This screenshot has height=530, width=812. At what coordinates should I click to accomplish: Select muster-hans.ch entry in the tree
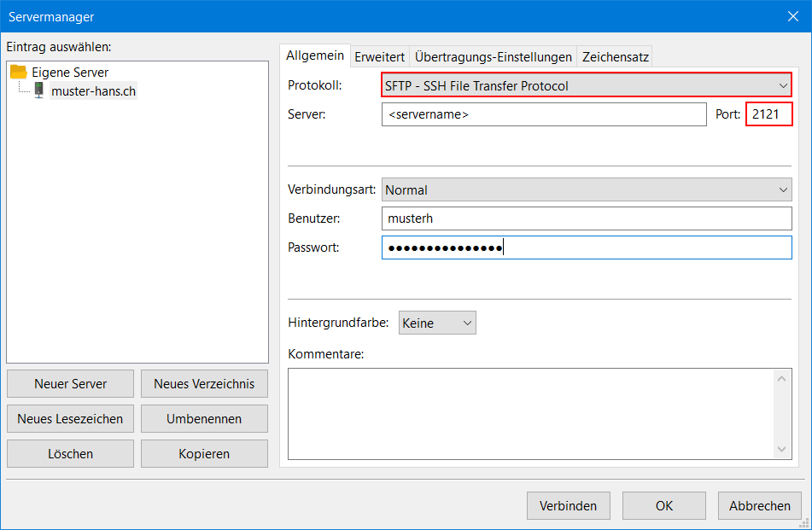click(93, 91)
